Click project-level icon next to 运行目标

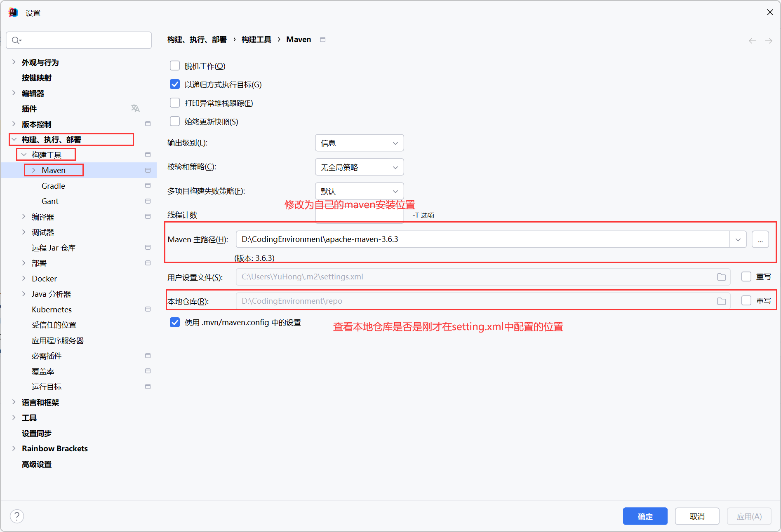(x=148, y=387)
